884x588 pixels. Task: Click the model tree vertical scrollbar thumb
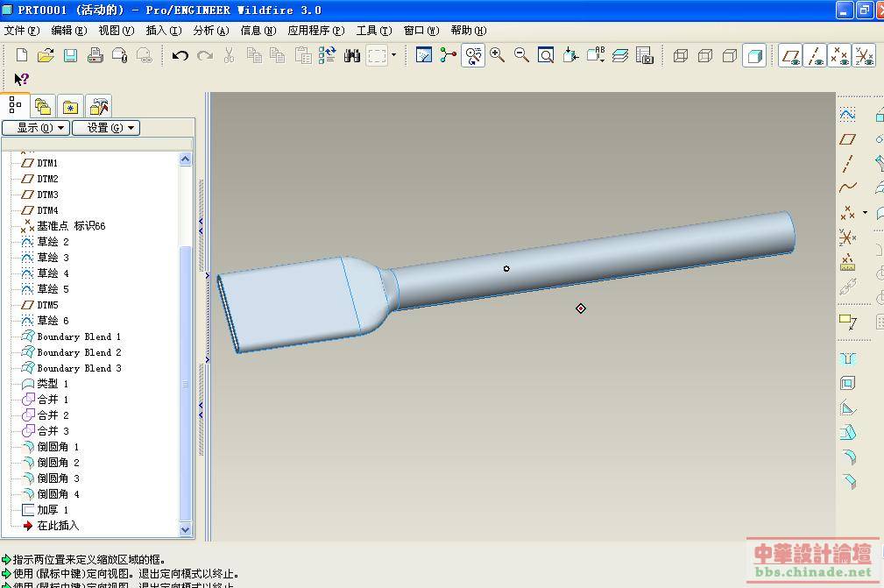point(186,383)
